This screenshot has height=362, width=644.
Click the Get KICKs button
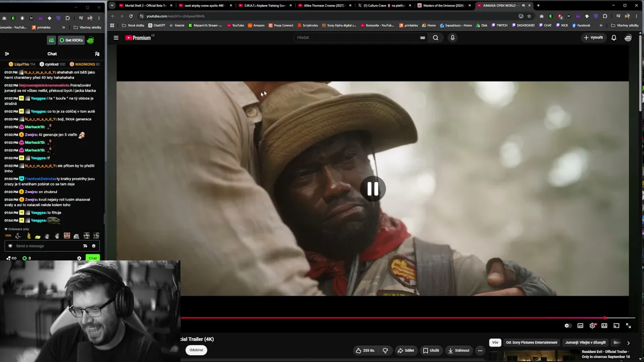point(71,40)
